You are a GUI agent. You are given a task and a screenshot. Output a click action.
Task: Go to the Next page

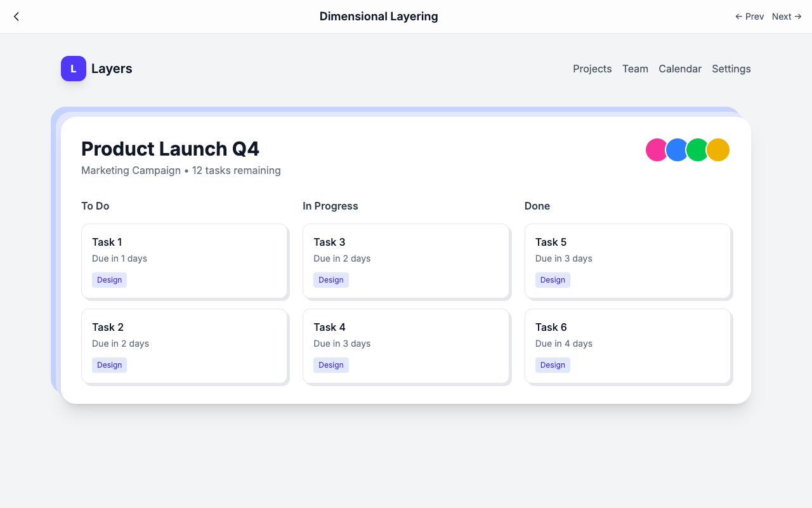tap(787, 17)
